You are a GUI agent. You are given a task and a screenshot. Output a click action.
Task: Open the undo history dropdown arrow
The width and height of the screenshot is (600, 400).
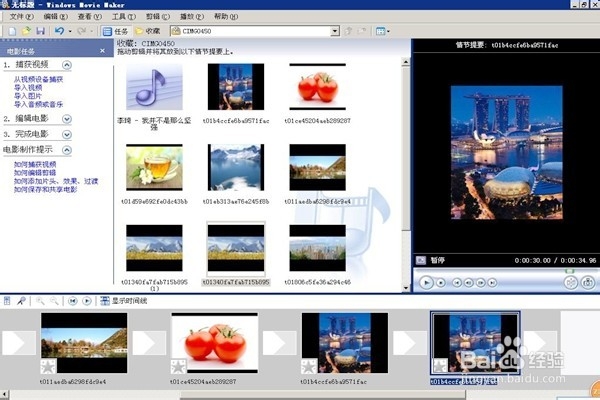click(70, 31)
